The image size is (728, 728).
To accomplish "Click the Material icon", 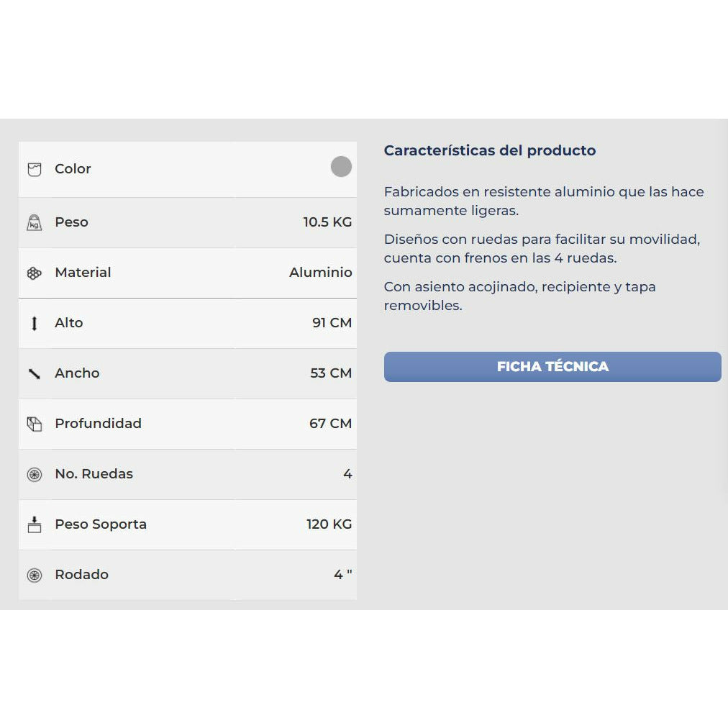I will (x=34, y=273).
